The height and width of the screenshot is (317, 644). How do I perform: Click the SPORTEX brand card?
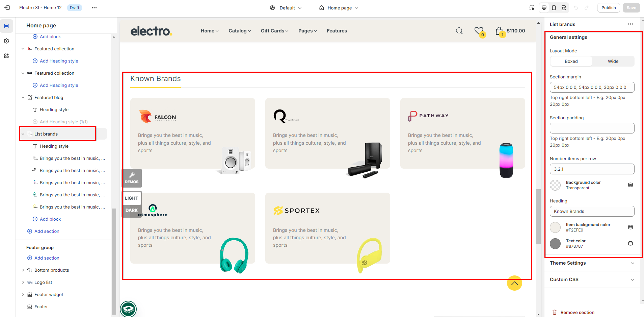tap(328, 228)
